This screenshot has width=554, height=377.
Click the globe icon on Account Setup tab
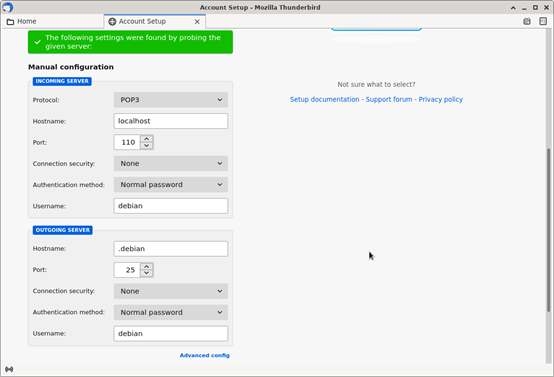112,22
